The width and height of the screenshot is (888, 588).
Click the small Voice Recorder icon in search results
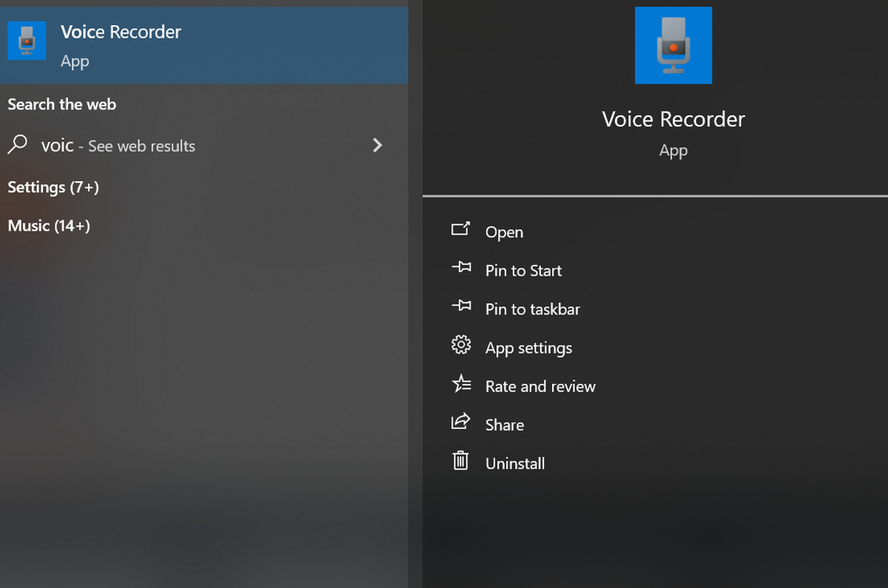click(27, 41)
